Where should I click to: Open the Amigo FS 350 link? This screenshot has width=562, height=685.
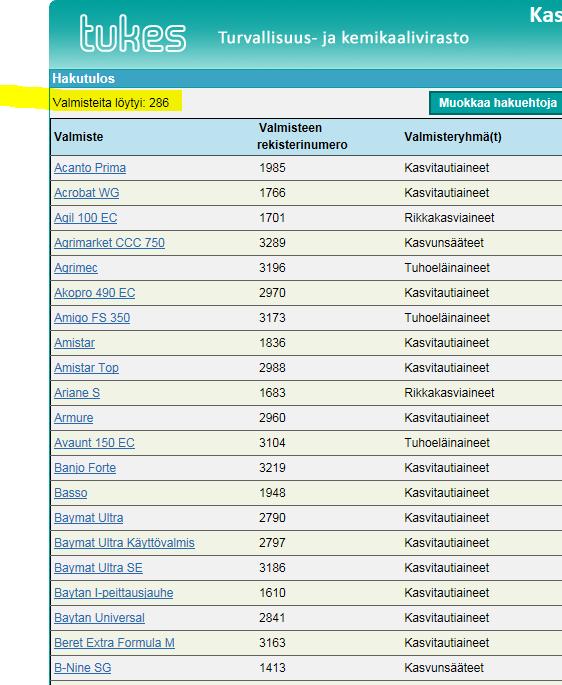coord(92,318)
